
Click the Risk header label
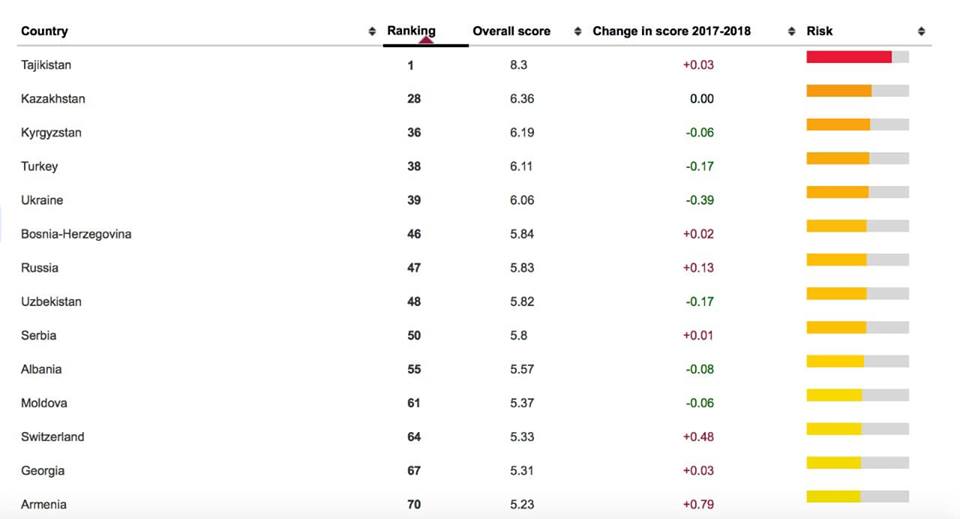tap(820, 32)
